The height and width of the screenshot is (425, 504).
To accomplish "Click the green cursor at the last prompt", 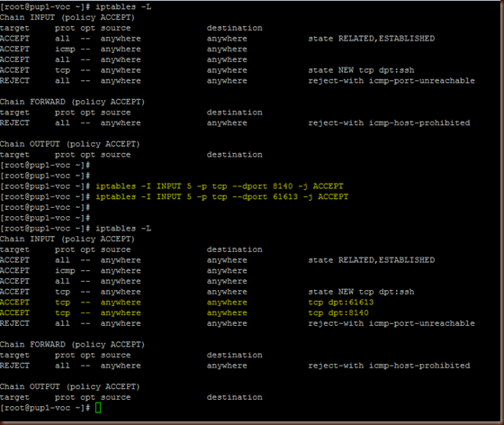I will coord(98,408).
